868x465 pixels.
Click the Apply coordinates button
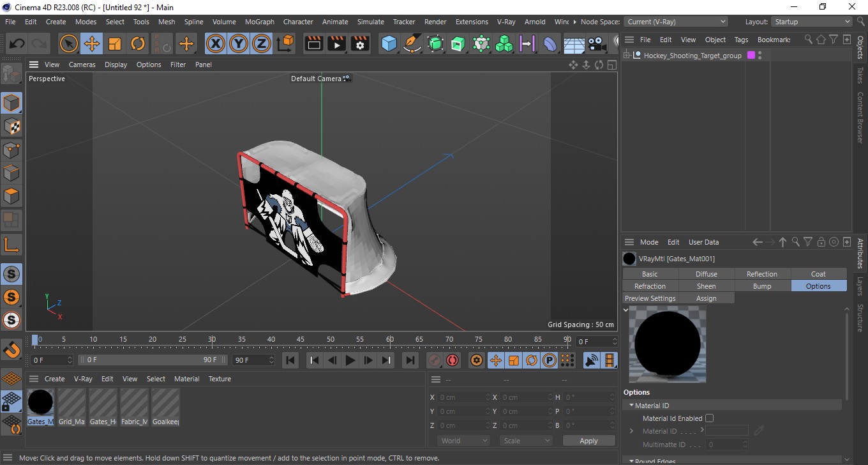point(588,441)
